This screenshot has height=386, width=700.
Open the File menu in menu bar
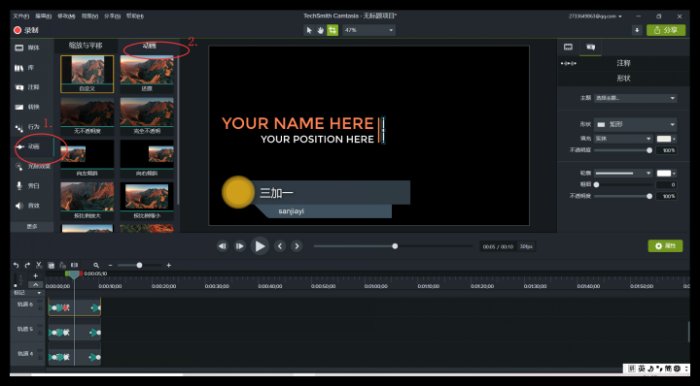[x=21, y=16]
